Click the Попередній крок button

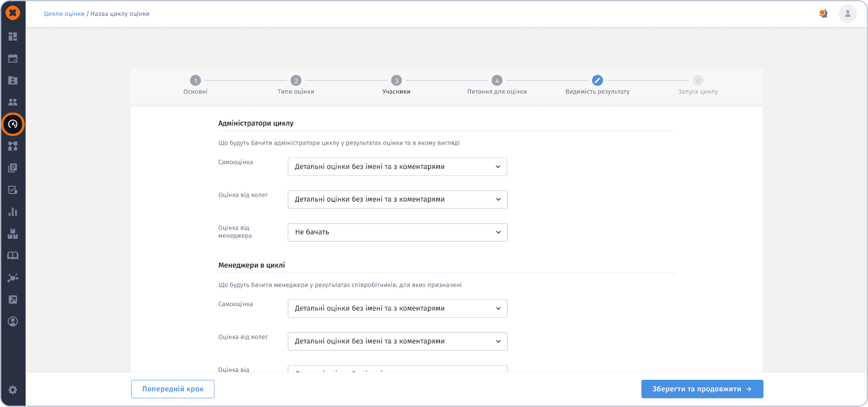pos(173,389)
